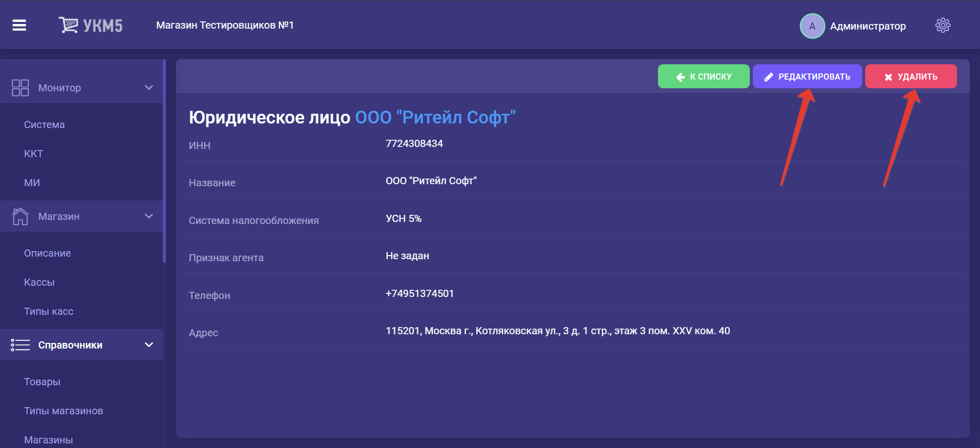Open the settings gear icon
The width and height of the screenshot is (980, 448).
pos(943,25)
